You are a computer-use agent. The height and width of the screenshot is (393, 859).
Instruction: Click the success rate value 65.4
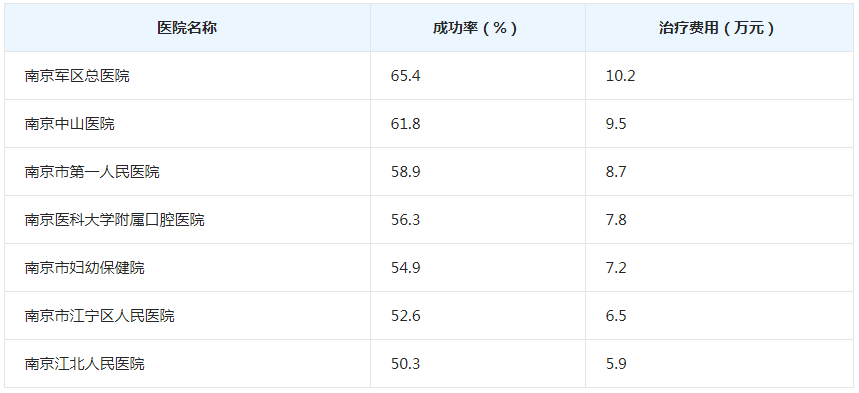405,76
